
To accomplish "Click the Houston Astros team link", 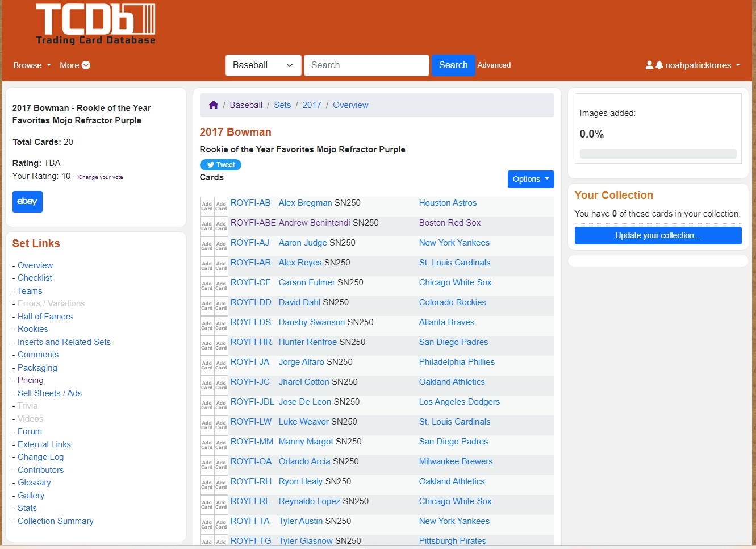I will [x=448, y=203].
